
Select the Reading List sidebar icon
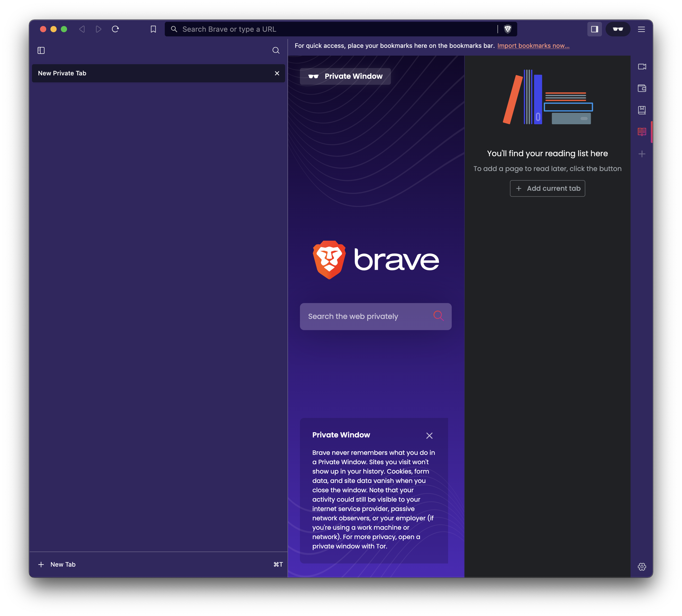(642, 132)
